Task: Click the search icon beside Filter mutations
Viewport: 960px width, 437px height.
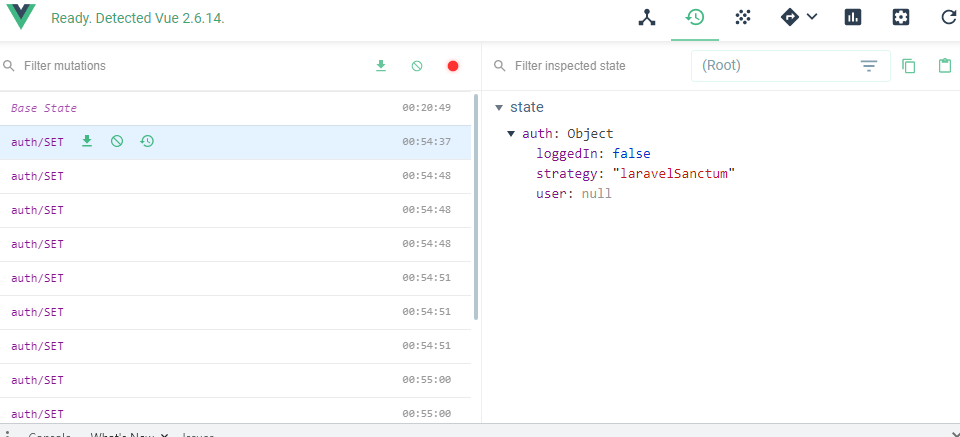Action: pyautogui.click(x=9, y=65)
